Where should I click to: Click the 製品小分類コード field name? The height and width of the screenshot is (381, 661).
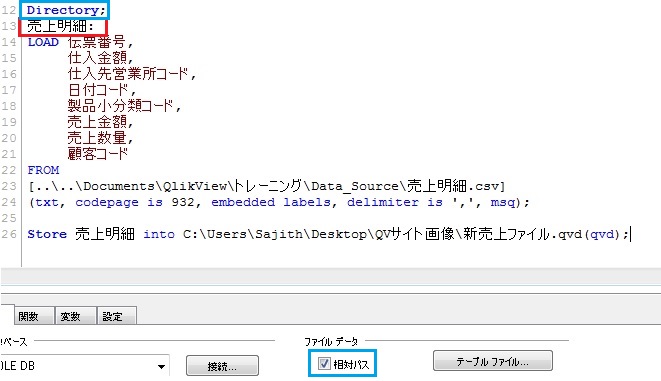[120, 105]
